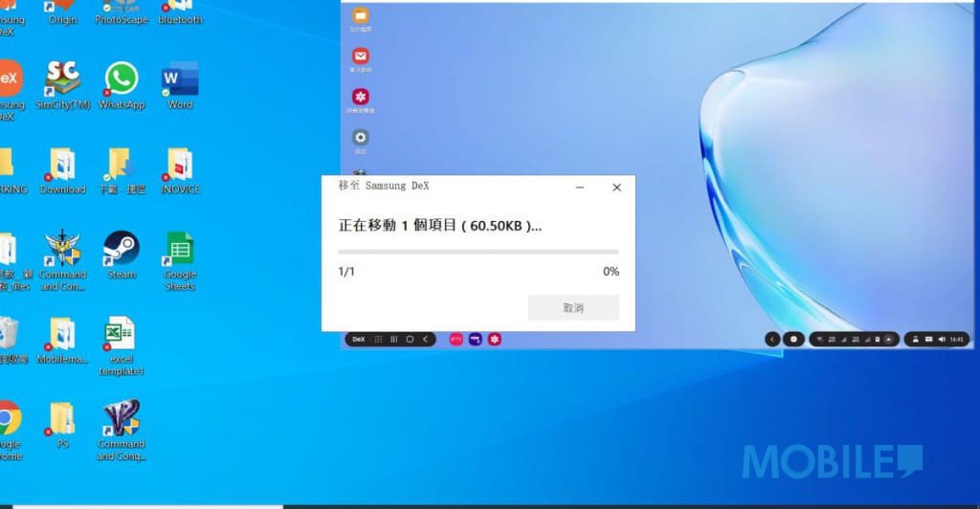This screenshot has width=980, height=509.
Task: Open the Settings gear app in DeX
Action: coord(361,141)
